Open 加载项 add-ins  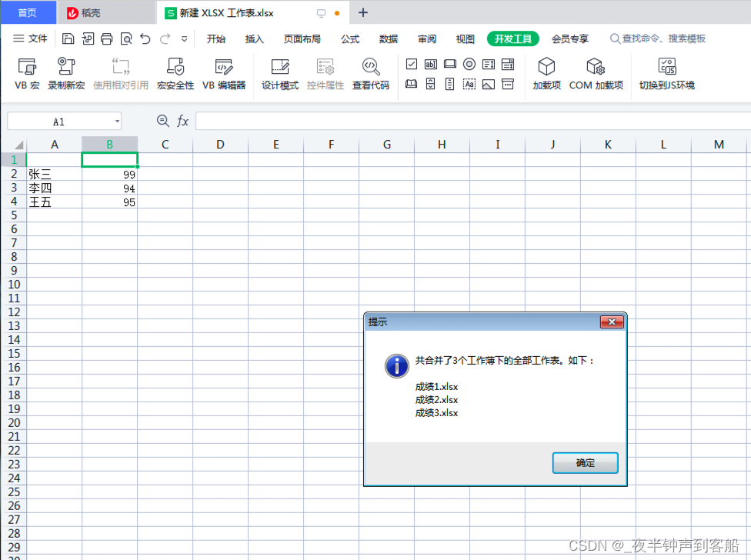tap(546, 73)
